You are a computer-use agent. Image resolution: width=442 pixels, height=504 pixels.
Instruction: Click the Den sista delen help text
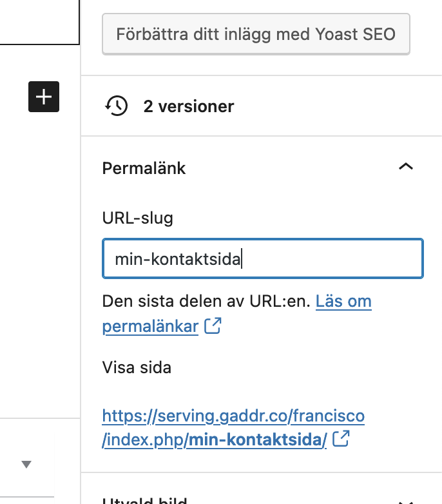pos(206,301)
